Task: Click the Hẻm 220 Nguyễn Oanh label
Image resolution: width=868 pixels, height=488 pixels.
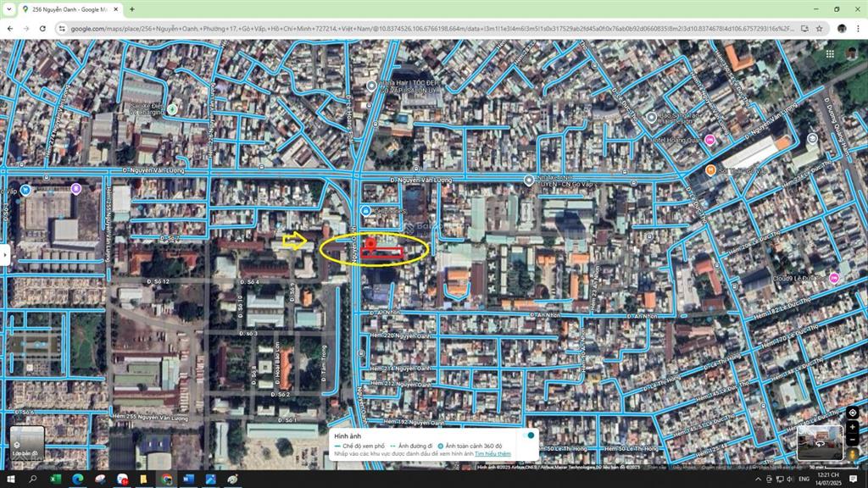Action: tap(400, 335)
